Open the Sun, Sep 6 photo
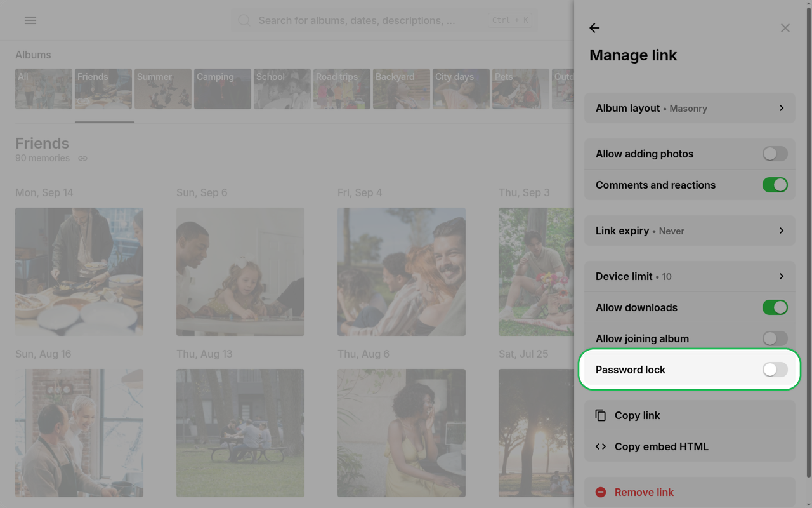812x508 pixels. click(240, 272)
